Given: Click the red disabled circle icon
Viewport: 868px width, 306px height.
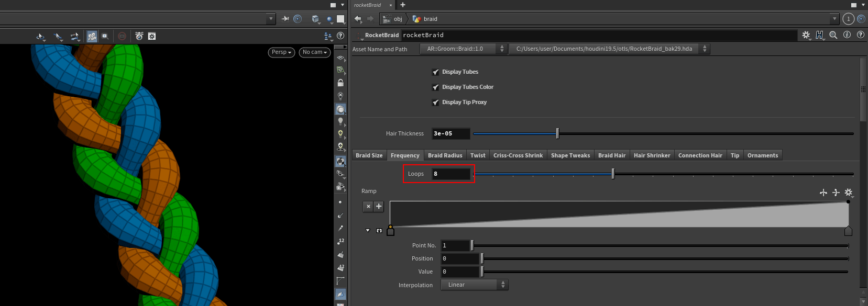Looking at the screenshot, I should point(122,36).
